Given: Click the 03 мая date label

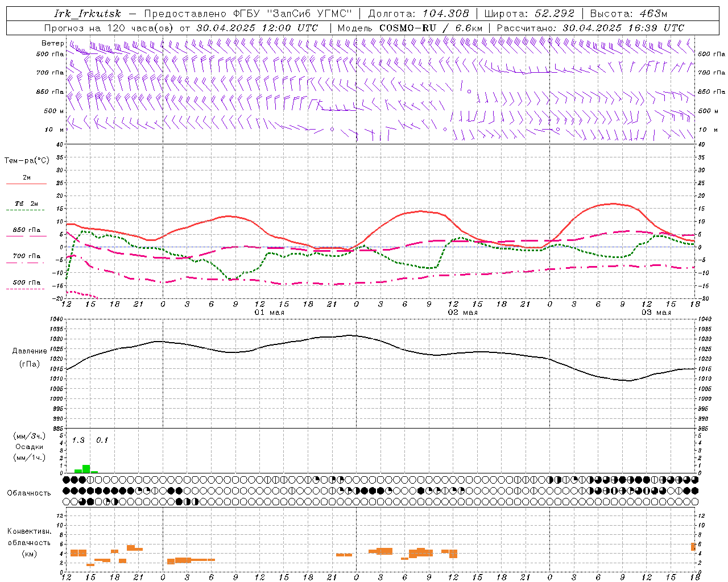Looking at the screenshot, I should [x=656, y=313].
